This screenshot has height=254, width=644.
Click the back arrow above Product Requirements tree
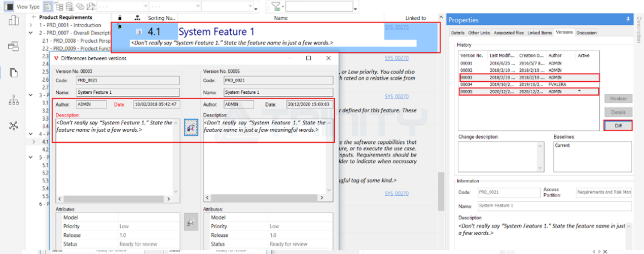click(x=34, y=17)
